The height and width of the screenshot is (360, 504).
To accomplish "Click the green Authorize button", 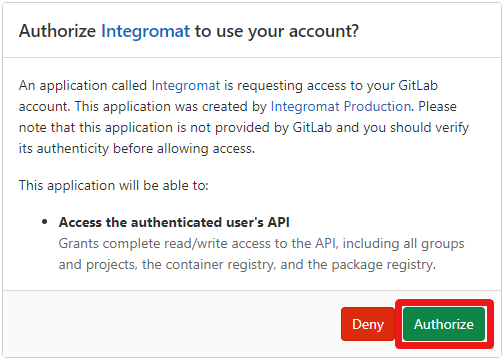I will point(444,324).
